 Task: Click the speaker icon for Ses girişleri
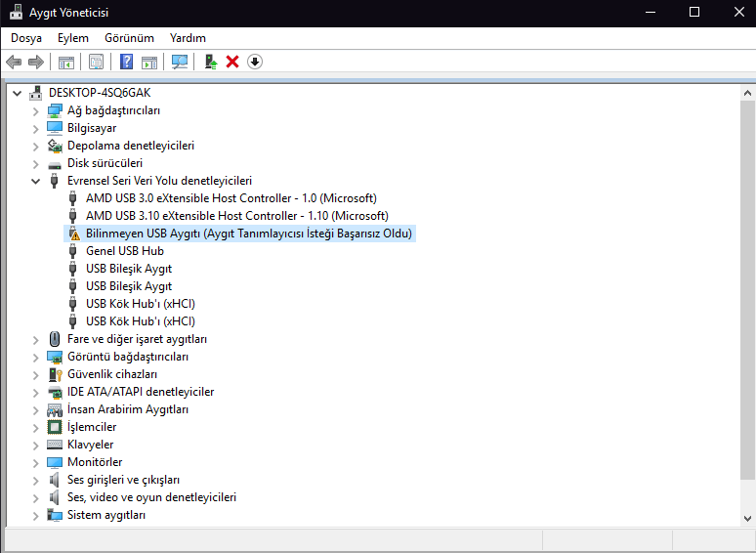54,480
